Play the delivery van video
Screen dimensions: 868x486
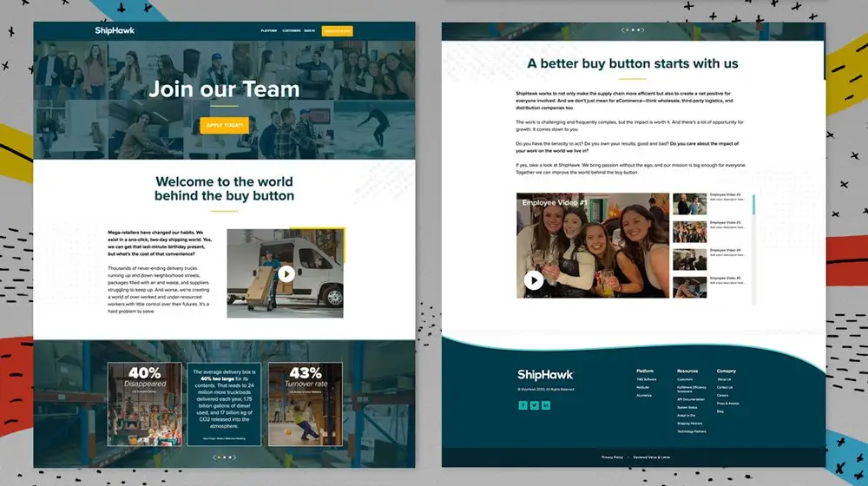coord(286,273)
